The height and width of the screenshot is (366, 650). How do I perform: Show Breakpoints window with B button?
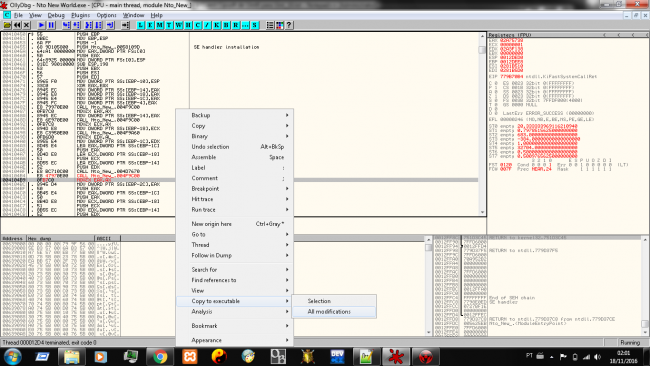tap(226, 25)
